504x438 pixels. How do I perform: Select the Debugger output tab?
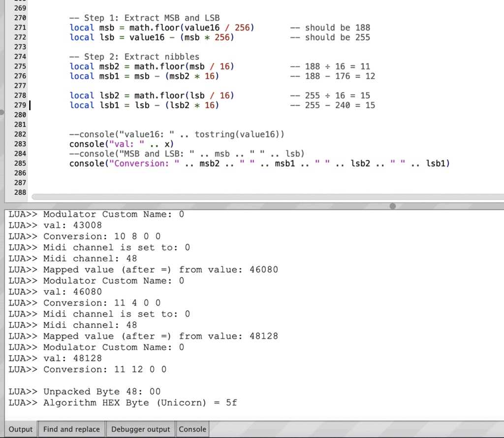pyautogui.click(x=140, y=429)
